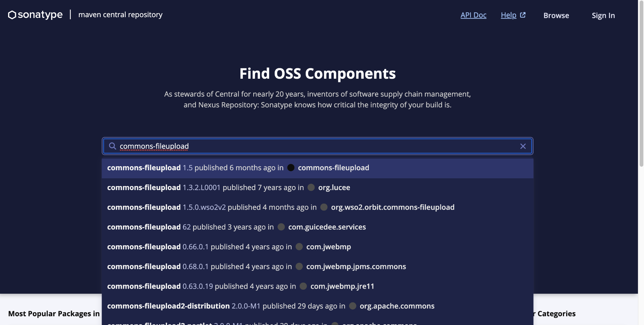Click the external link icon beside Help
This screenshot has width=644, height=325.
[523, 15]
